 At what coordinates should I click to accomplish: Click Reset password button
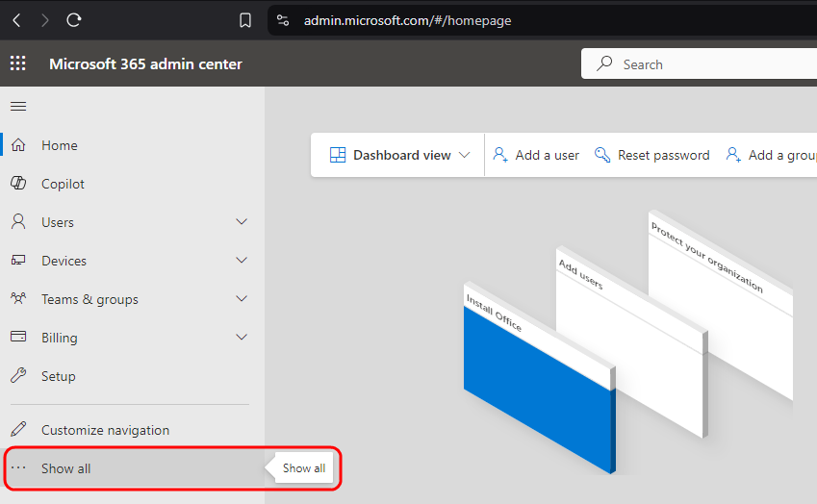[652, 155]
